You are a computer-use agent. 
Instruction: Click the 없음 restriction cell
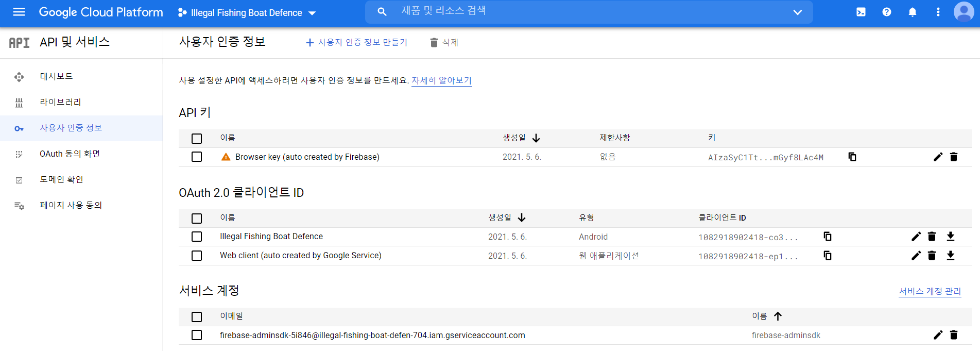608,157
